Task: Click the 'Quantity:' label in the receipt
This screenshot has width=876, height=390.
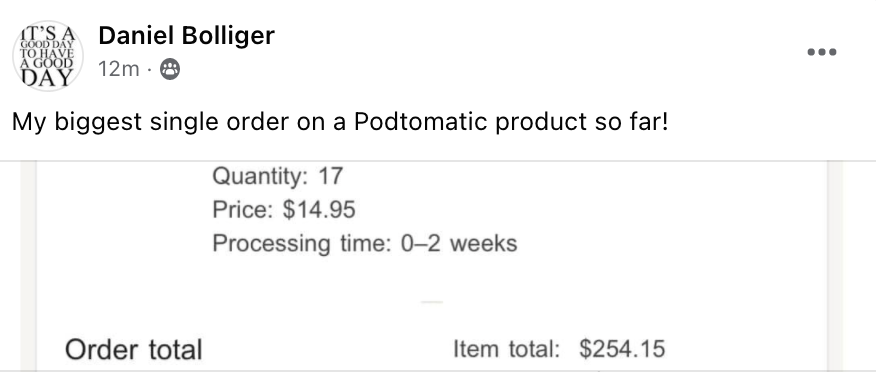Action: pos(260,177)
